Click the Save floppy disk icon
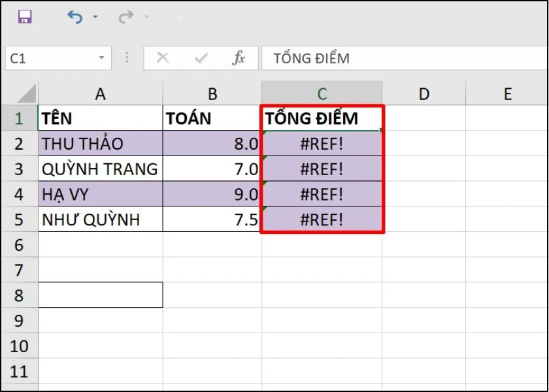 click(25, 16)
